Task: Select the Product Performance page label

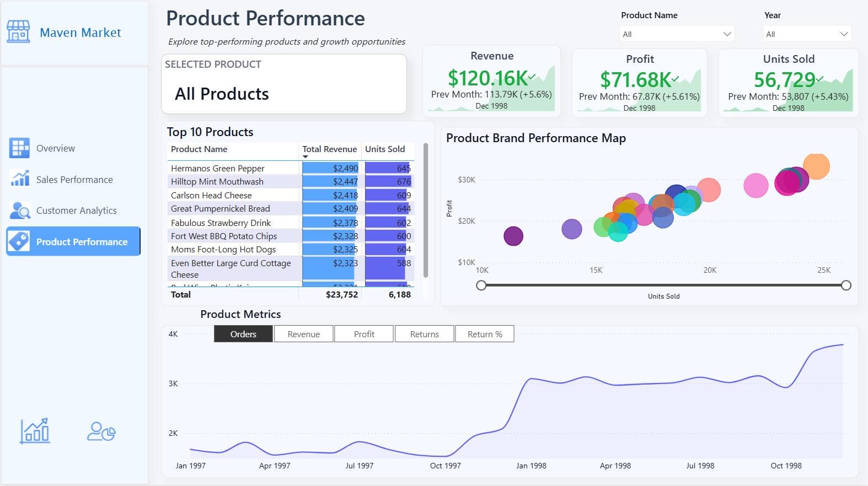Action: pos(82,242)
